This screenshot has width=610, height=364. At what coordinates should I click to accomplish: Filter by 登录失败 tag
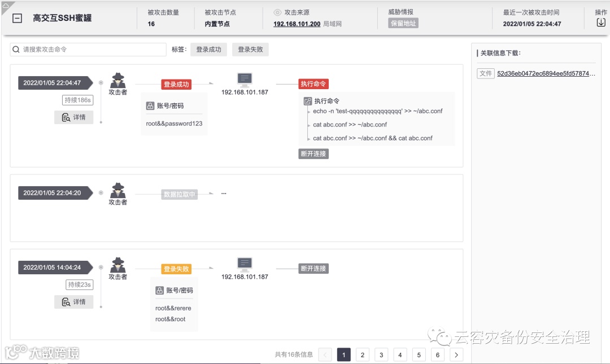coord(250,50)
